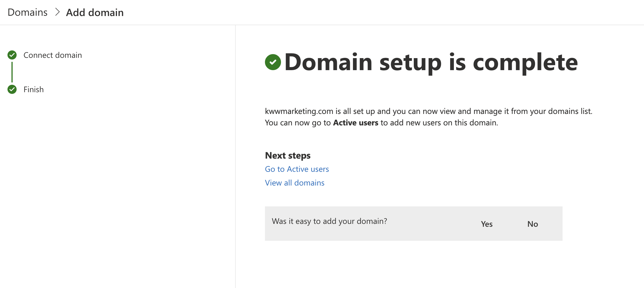
Task: Select the Finish step label
Action: click(34, 89)
